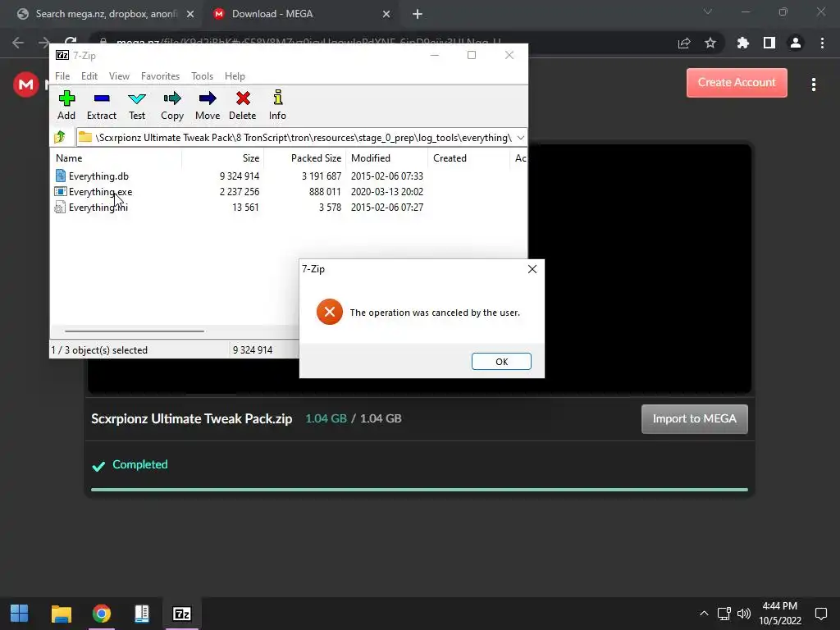Screen dimensions: 840x630
Task: Open a new Chrome tab
Action: point(418,14)
